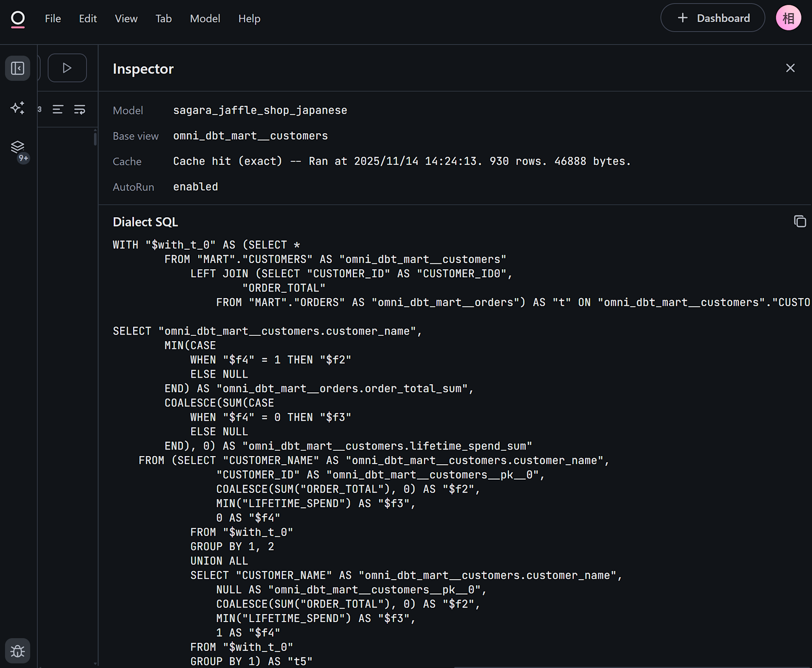Open the layers icon with 9+ badge
Viewport: 812px width, 668px height.
click(x=17, y=147)
